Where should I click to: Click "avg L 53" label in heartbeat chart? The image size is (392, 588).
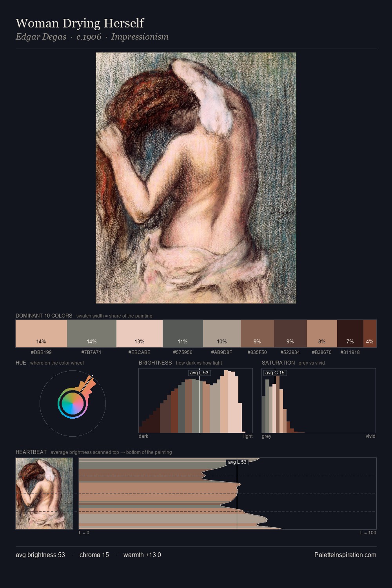click(237, 462)
